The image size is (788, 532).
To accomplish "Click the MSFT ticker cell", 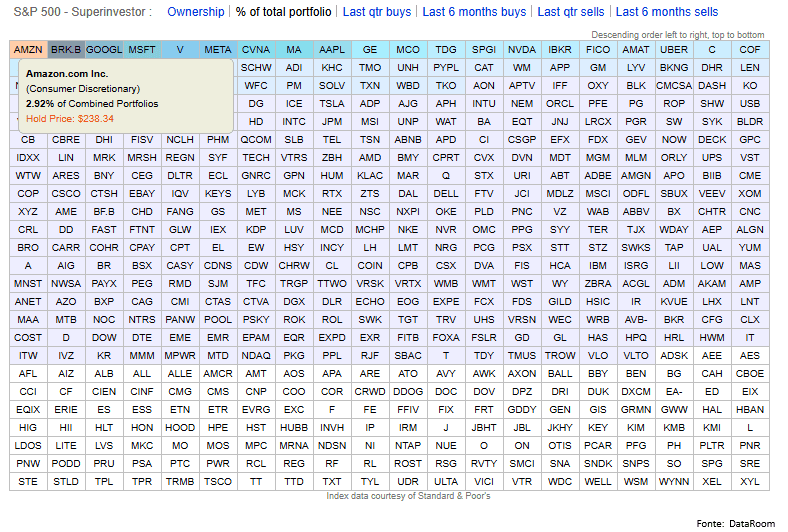I will pos(142,50).
